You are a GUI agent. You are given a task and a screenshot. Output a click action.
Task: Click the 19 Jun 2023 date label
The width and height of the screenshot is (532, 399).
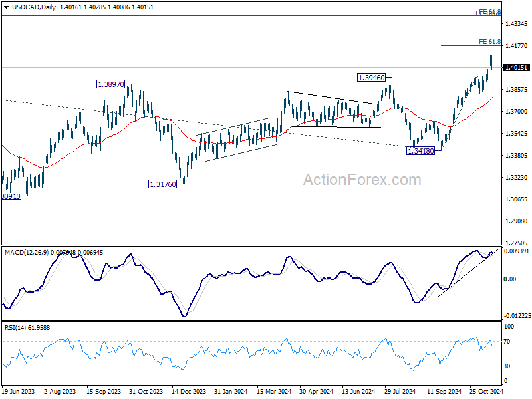pyautogui.click(x=19, y=391)
